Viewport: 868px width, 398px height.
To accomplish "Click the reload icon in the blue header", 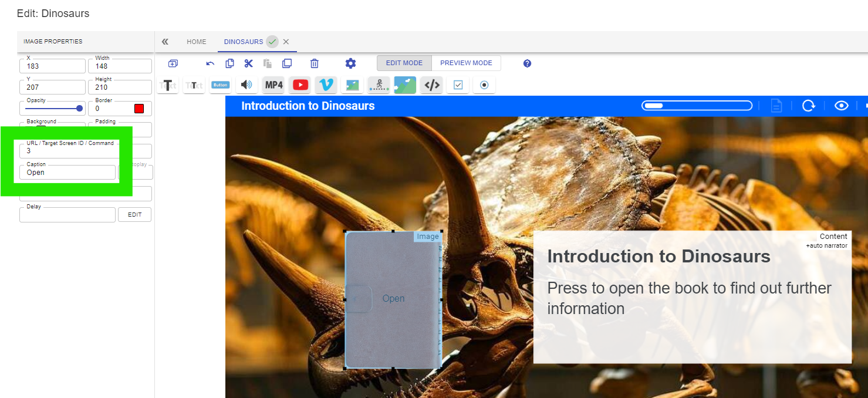I will tap(809, 106).
